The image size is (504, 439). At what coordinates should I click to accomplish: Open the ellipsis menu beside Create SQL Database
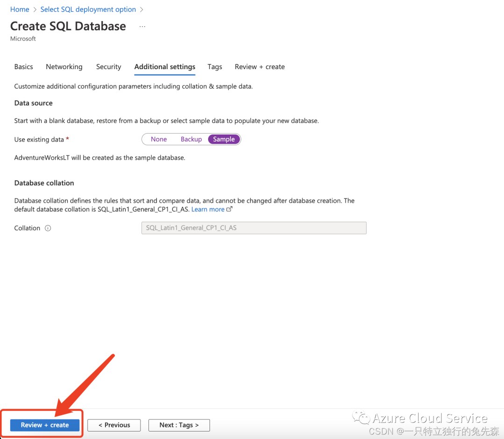pyautogui.click(x=142, y=27)
